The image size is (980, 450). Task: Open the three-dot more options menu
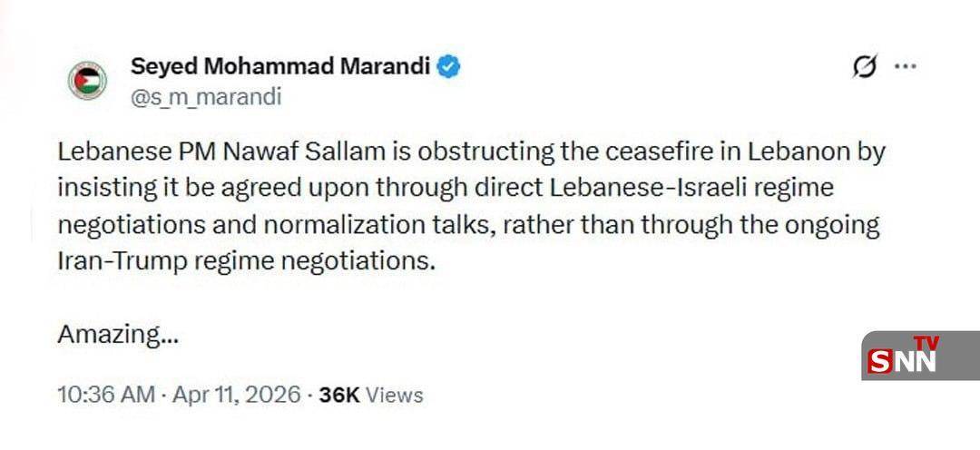[906, 67]
